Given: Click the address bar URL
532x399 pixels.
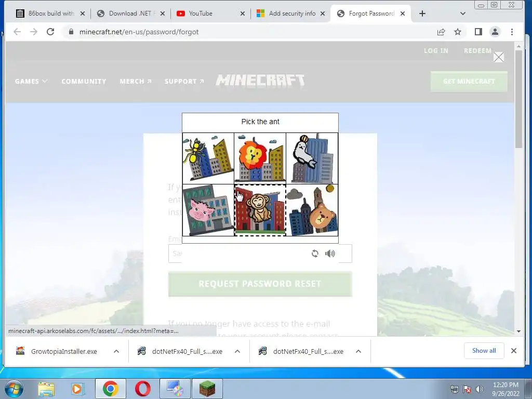Looking at the screenshot, I should tap(139, 32).
